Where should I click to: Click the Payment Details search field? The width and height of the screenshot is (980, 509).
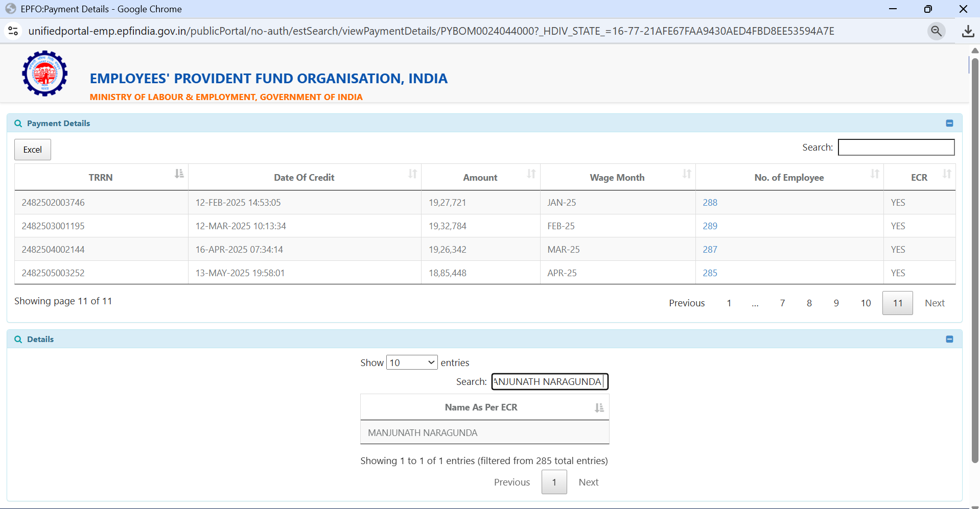pos(896,148)
